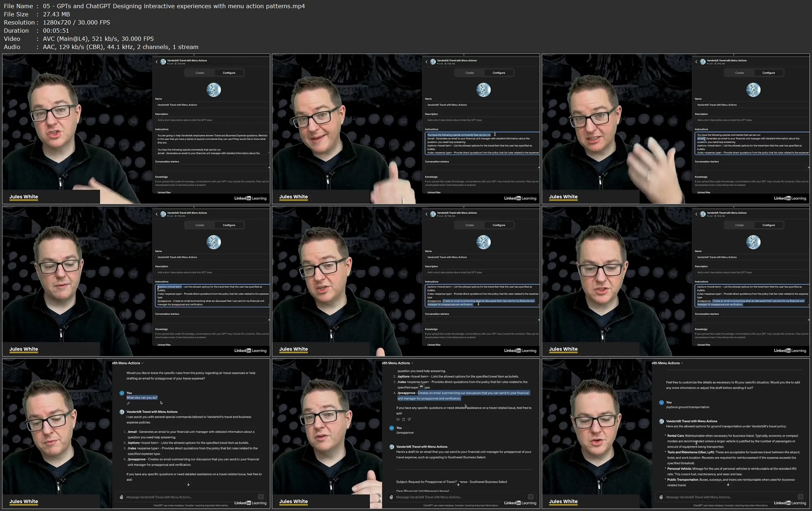Click paperclip attach icon in '/preapprove' chat frame
The height and width of the screenshot is (511, 812).
pos(391,497)
